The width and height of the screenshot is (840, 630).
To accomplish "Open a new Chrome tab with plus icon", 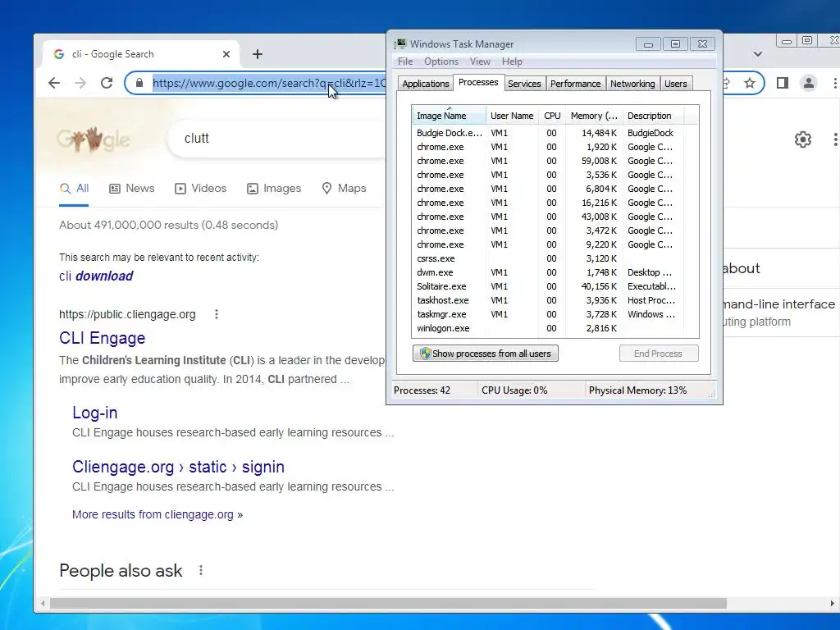I will pos(258,54).
